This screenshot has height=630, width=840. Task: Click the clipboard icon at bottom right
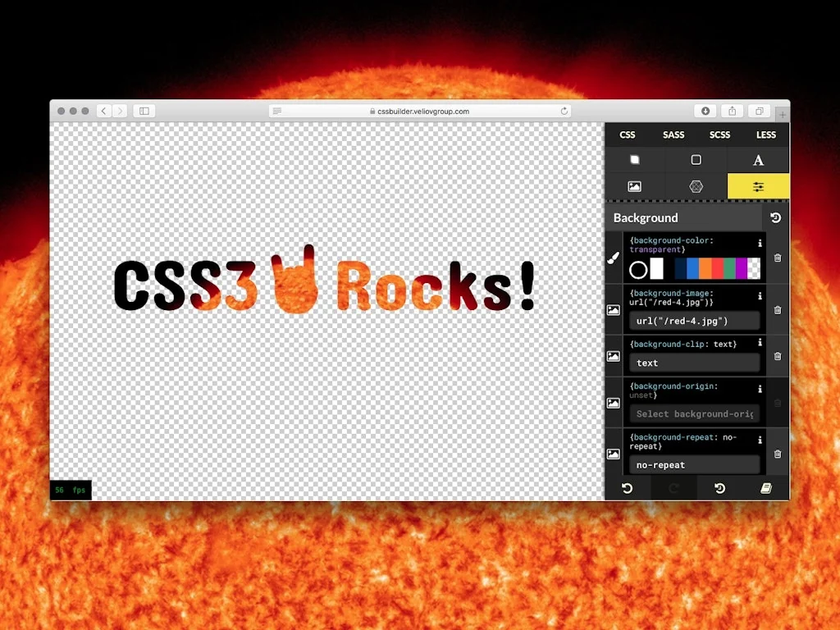click(766, 488)
